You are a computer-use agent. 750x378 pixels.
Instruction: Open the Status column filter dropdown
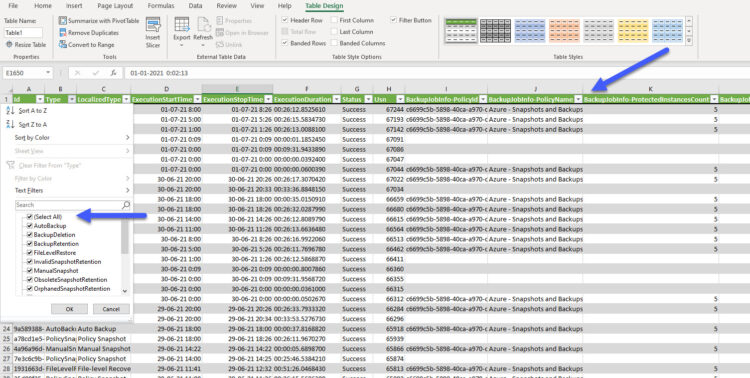point(368,100)
